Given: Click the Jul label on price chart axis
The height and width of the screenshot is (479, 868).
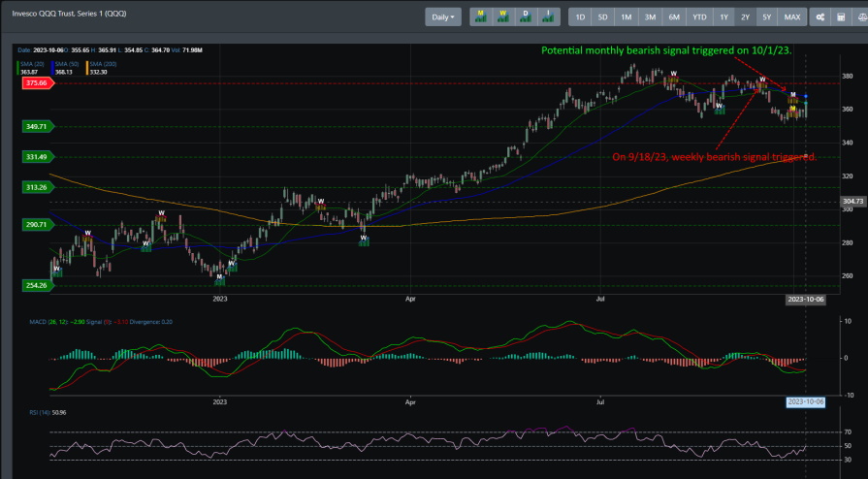Looking at the screenshot, I should pyautogui.click(x=600, y=299).
